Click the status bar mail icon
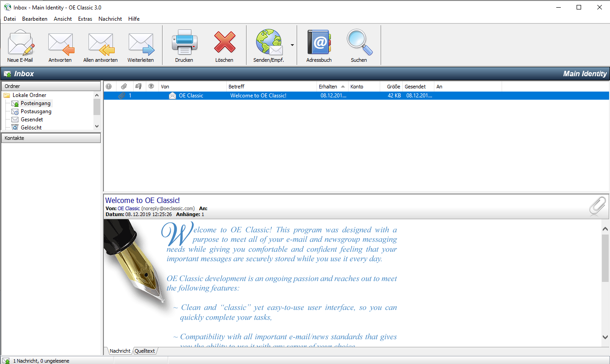The width and height of the screenshot is (610, 364). [x=6, y=360]
